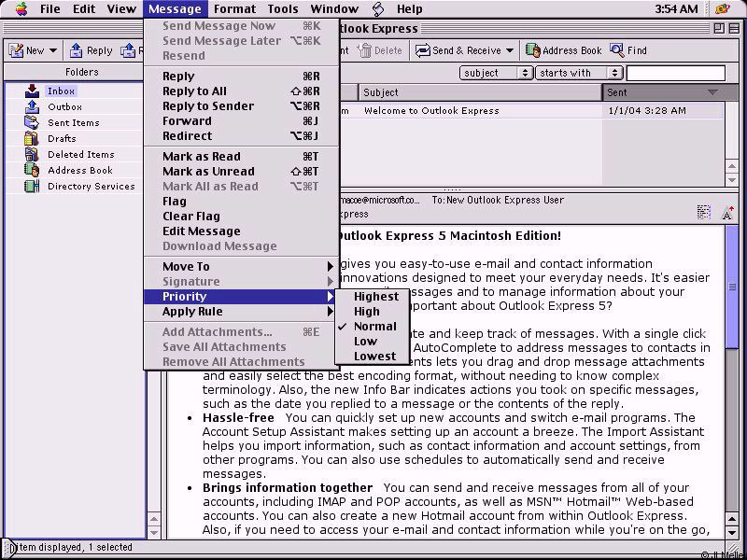Screen dimensions: 747x560
Task: Choose Reply to All in Message menu
Action: (x=194, y=91)
